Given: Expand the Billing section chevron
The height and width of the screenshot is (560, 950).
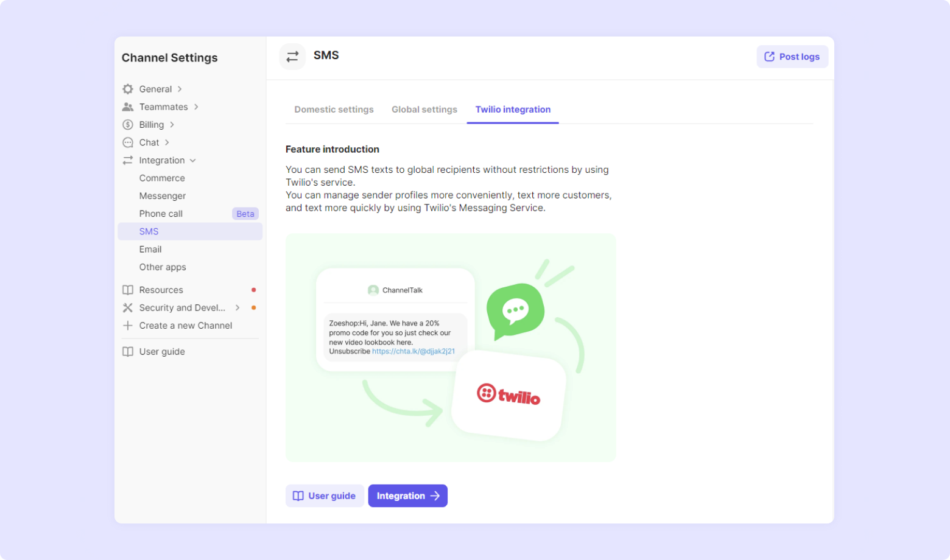Looking at the screenshot, I should (172, 125).
